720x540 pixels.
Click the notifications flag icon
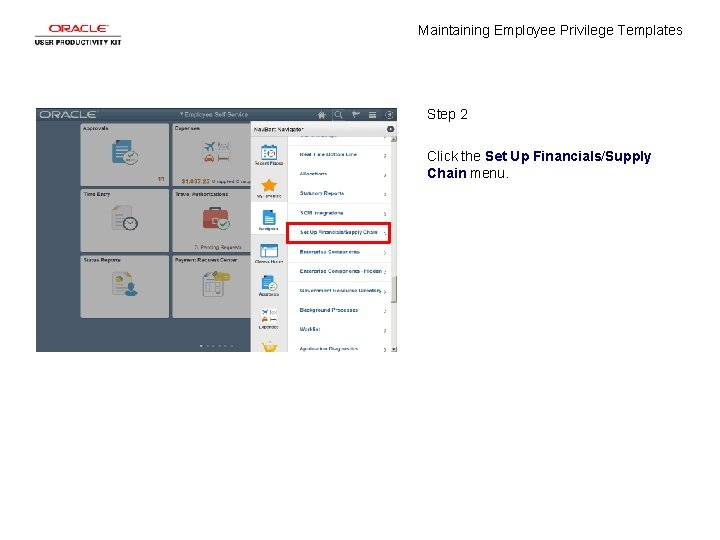coord(355,115)
